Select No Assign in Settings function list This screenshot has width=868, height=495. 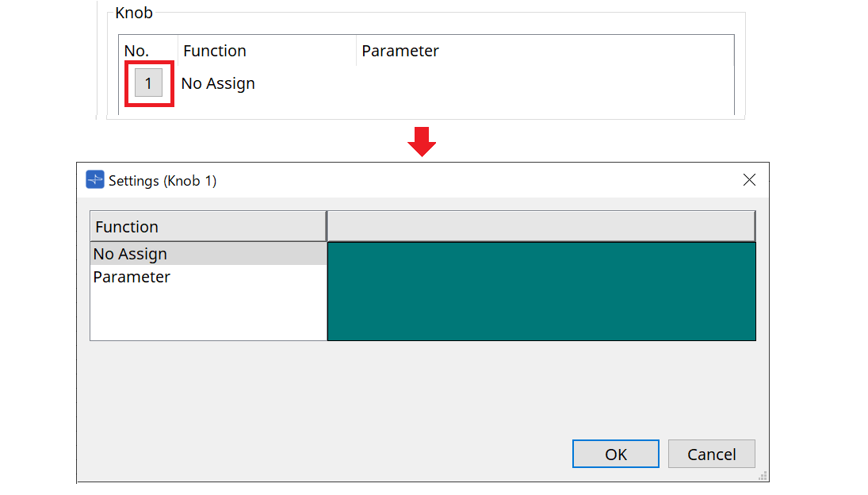click(x=130, y=254)
